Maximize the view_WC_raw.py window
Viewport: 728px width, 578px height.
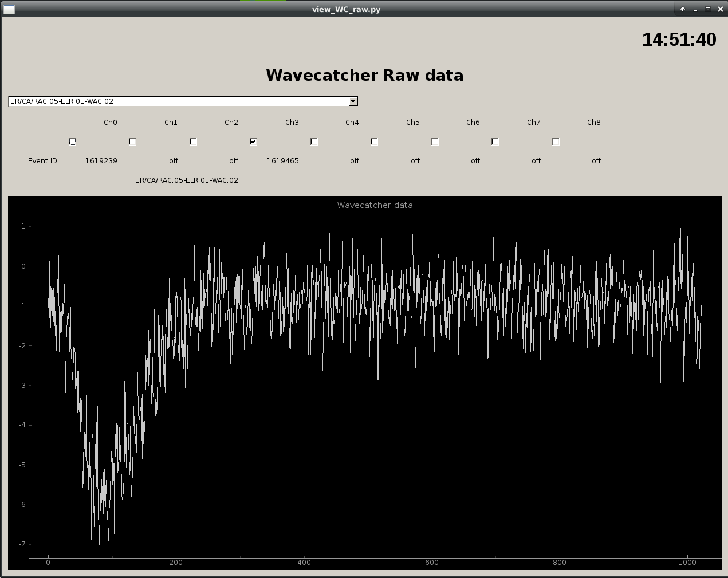708,9
